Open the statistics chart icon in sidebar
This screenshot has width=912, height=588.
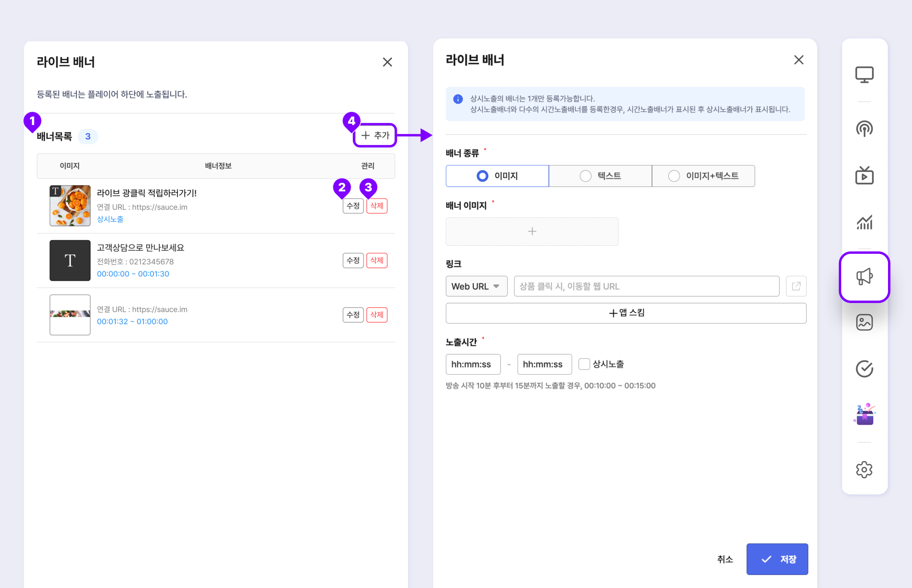[x=864, y=222]
